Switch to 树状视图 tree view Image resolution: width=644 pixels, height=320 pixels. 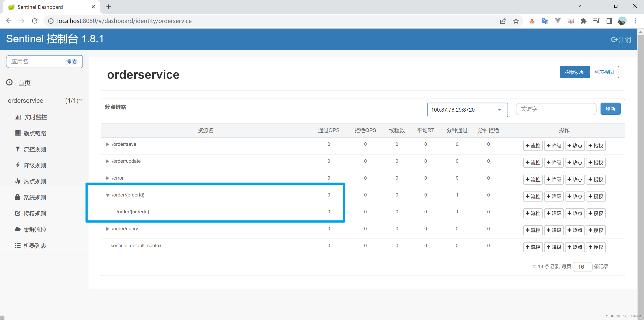(x=575, y=72)
